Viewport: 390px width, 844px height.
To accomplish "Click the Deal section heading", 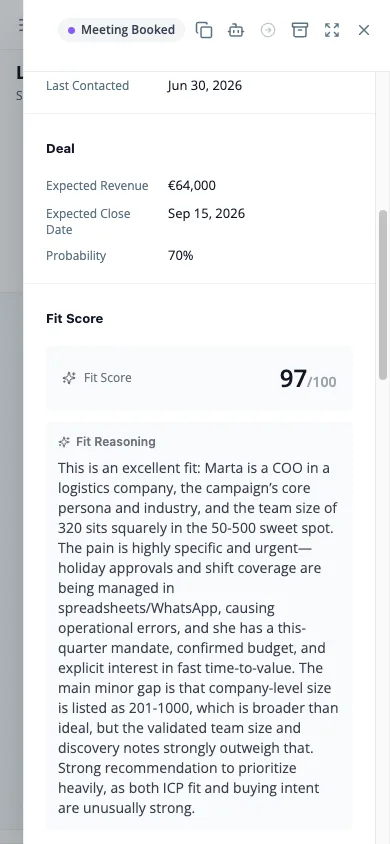I will [x=61, y=149].
